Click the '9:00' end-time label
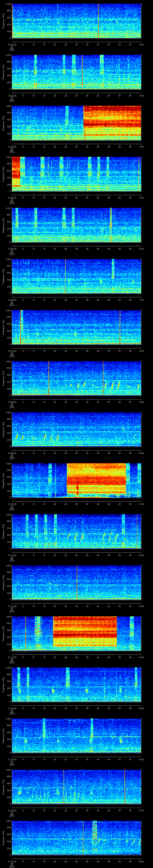 tap(141, 402)
